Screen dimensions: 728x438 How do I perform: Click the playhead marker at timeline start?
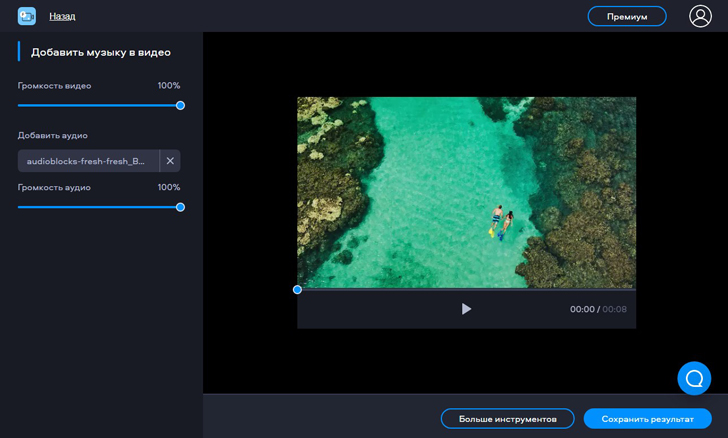pos(297,290)
